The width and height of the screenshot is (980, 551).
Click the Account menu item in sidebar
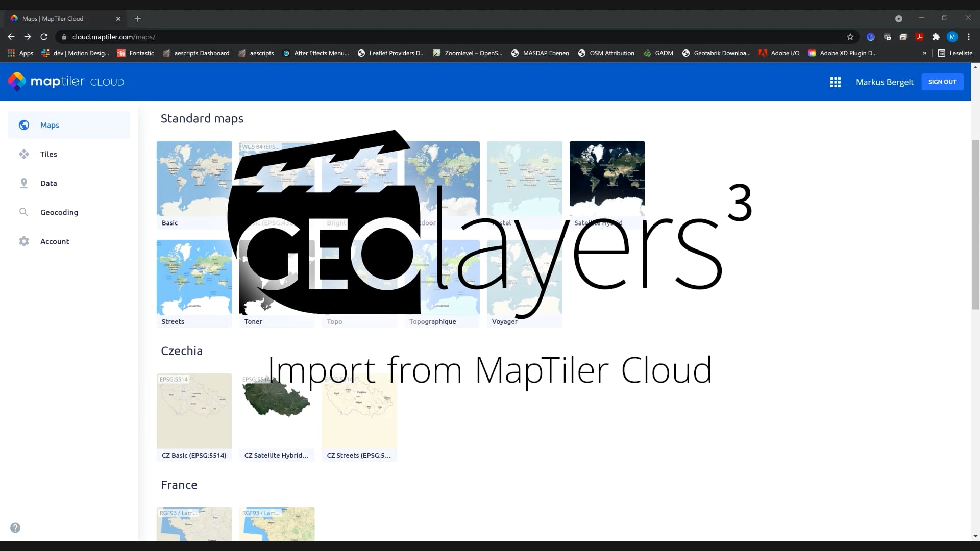click(55, 241)
